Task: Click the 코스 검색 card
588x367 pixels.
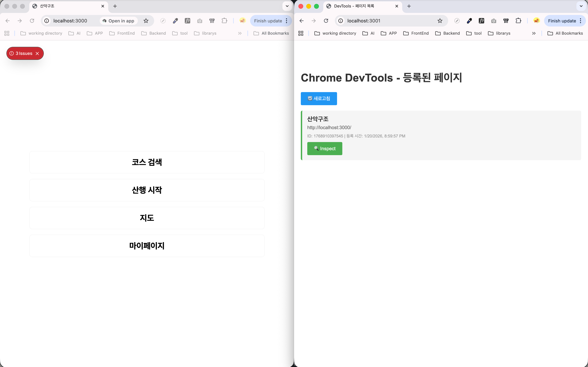Action: [x=147, y=162]
